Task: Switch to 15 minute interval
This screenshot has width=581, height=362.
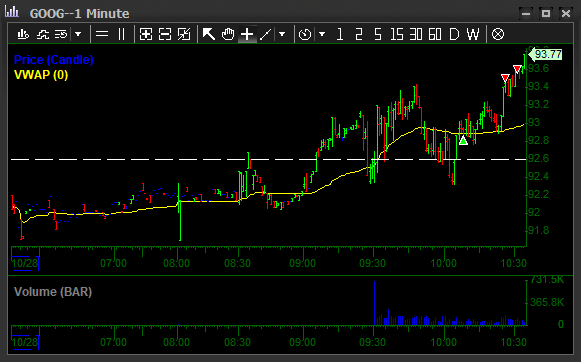Action: coord(396,34)
